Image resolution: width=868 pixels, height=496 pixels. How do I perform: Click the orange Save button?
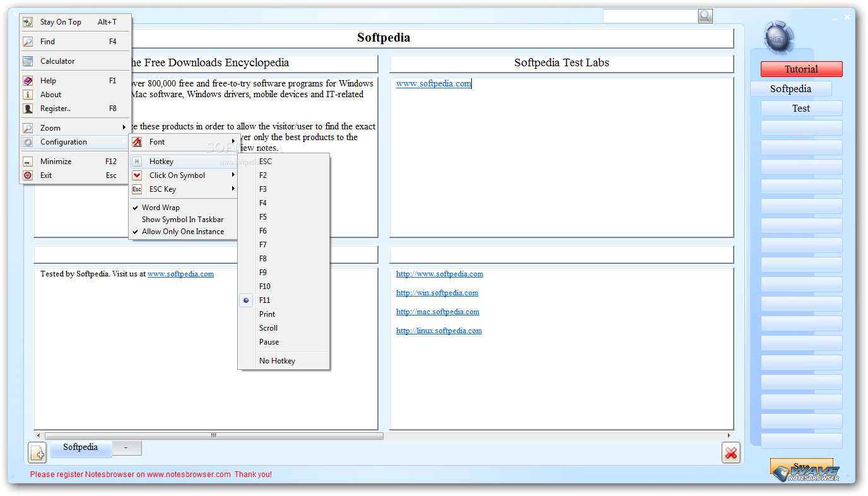coord(801,466)
